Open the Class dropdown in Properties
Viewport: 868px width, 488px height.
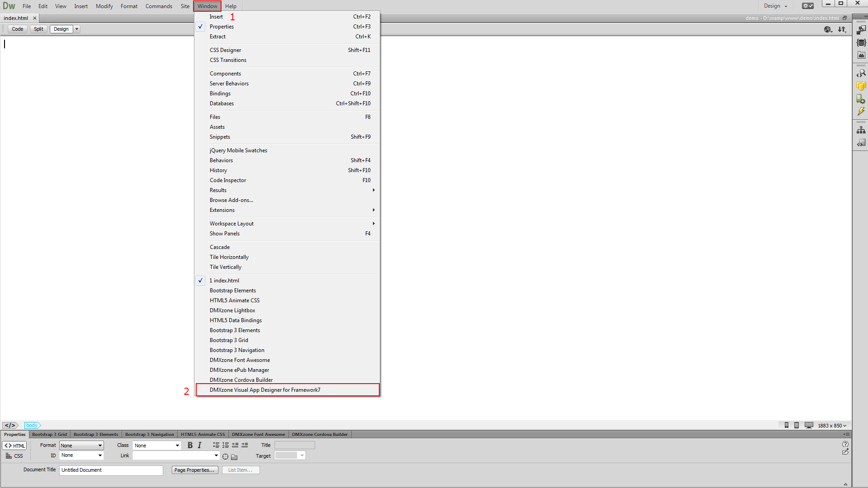click(x=157, y=446)
